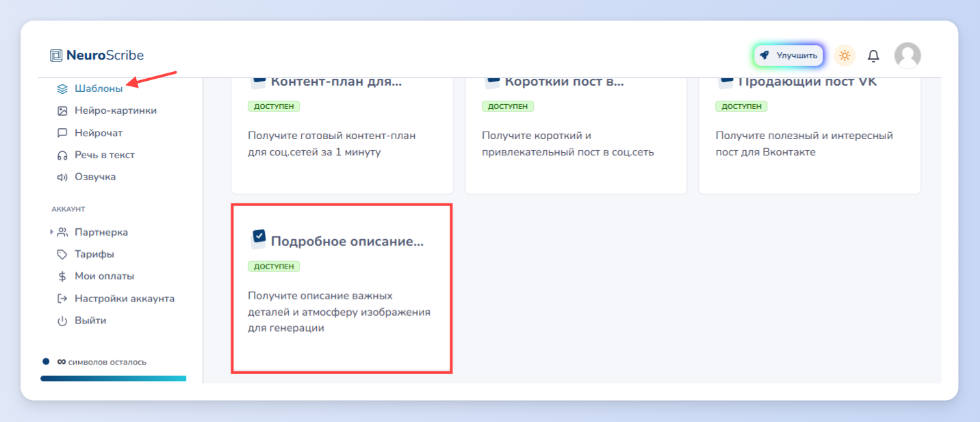
Task: Click the Нейро-картинки image icon
Action: tap(62, 110)
